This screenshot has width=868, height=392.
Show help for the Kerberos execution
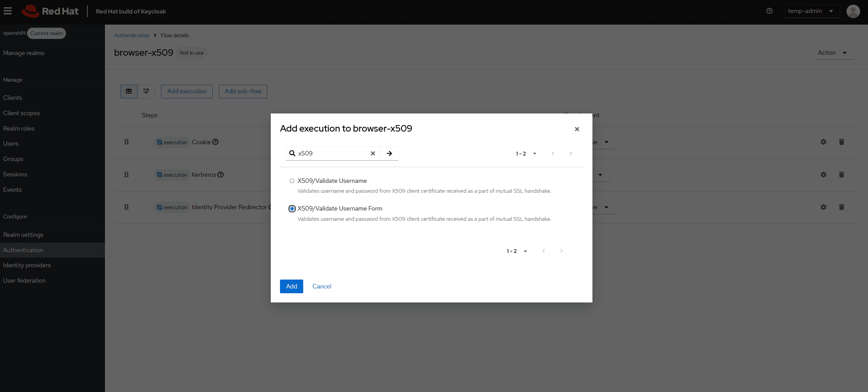click(x=221, y=175)
